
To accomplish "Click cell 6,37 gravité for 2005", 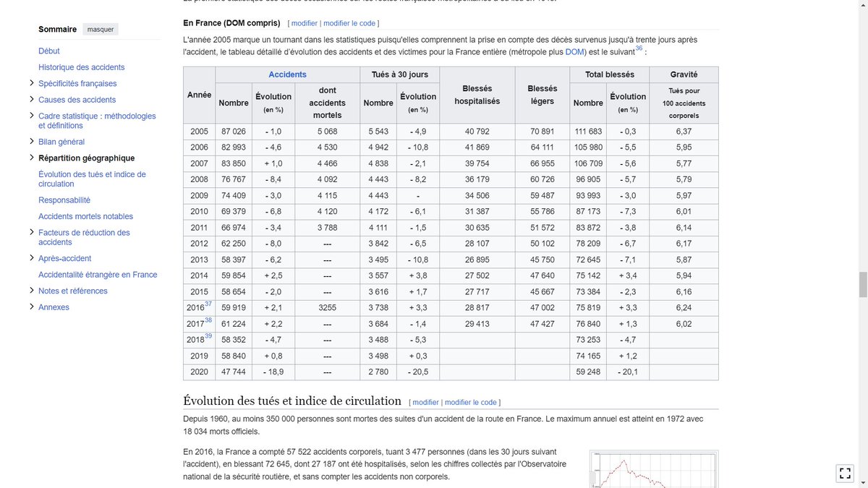I will click(x=684, y=132).
